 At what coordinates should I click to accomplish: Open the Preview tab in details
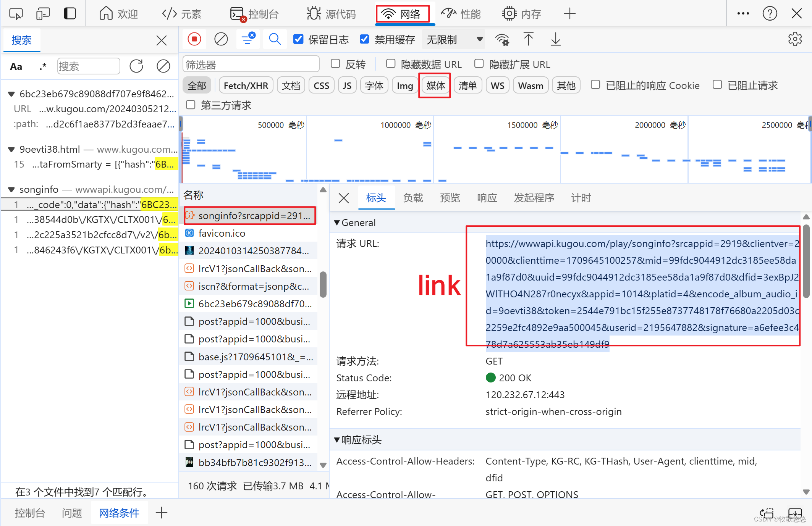pyautogui.click(x=450, y=198)
